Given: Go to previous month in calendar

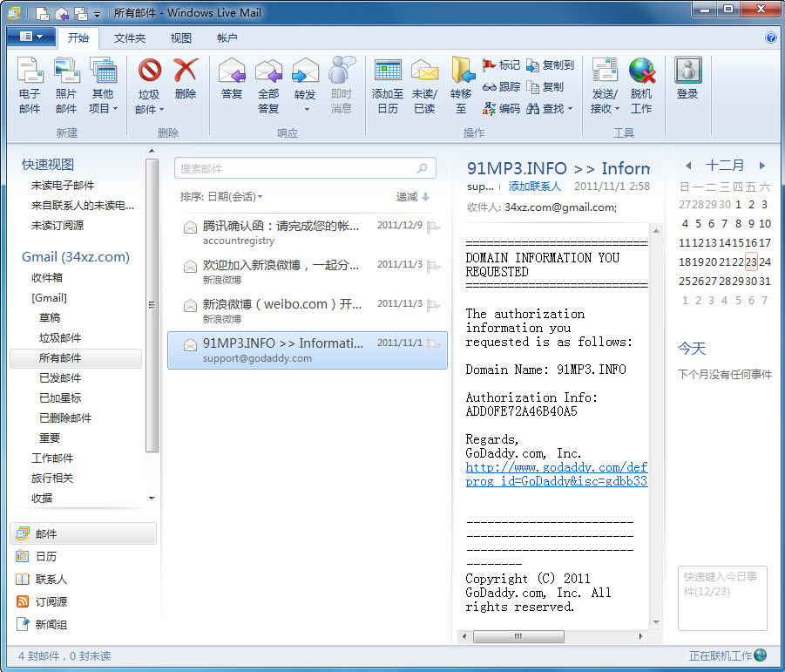Looking at the screenshot, I should point(688,166).
